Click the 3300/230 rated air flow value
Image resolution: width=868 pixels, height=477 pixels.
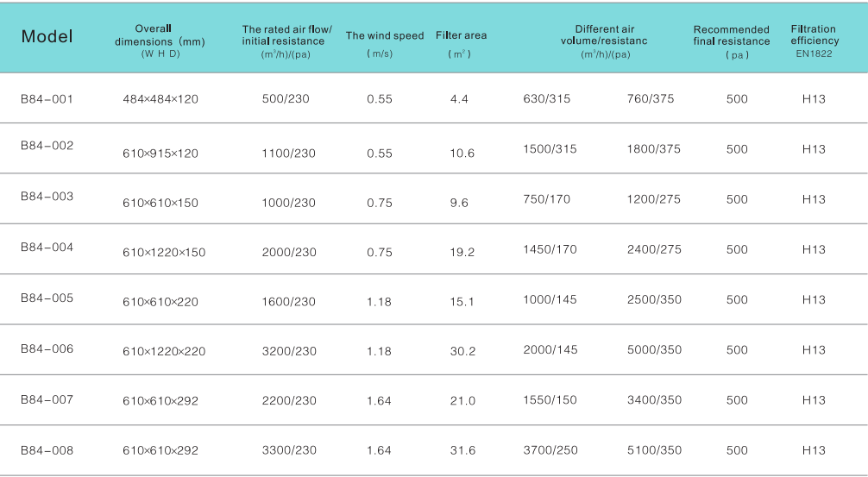289,450
